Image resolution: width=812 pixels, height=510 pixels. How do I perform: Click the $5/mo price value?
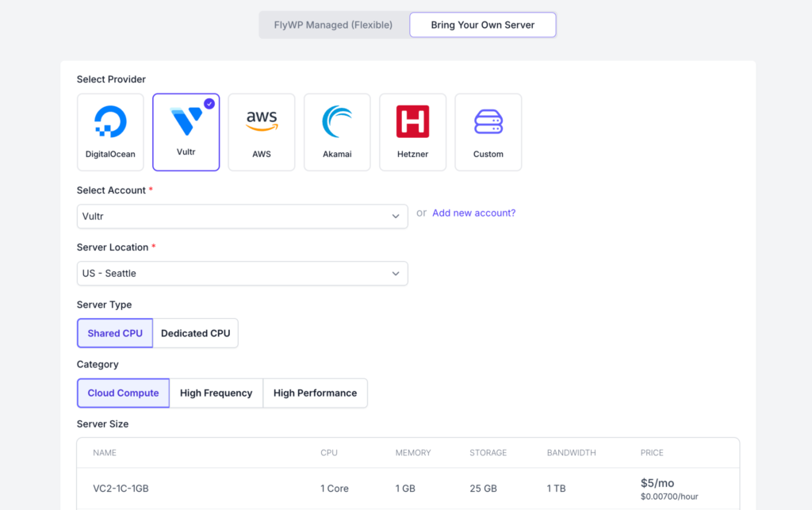point(657,483)
